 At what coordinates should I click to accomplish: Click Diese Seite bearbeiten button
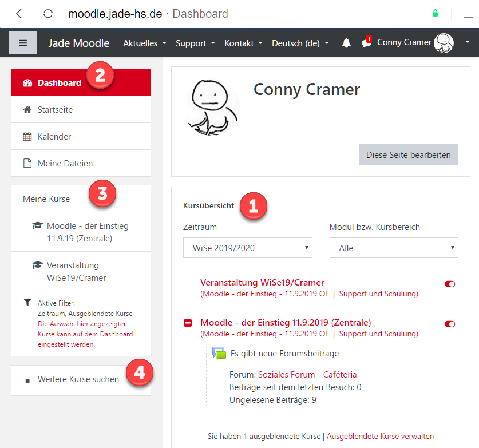409,154
